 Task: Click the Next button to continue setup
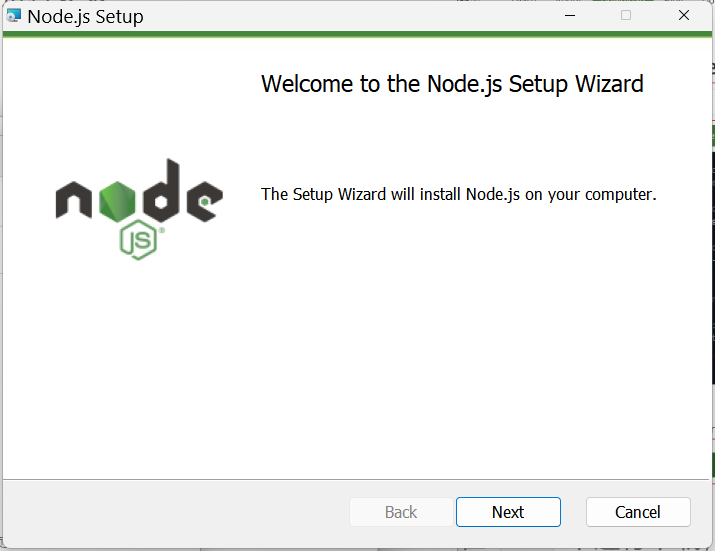(508, 512)
